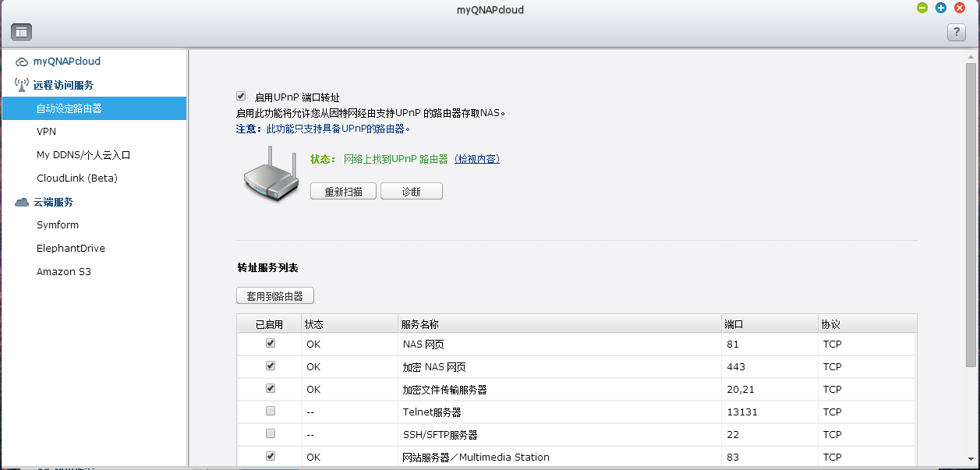Click the vertical scrollbar of the main panel
The width and height of the screenshot is (980, 470).
971,214
